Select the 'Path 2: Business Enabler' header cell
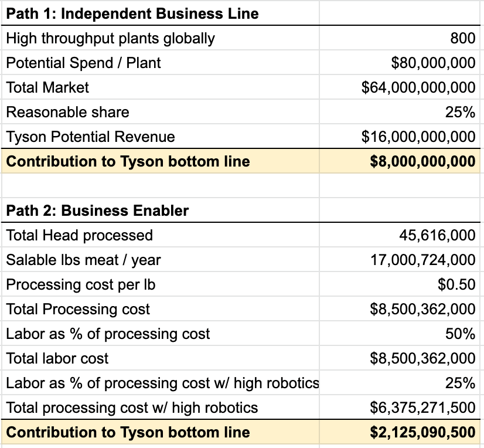The image size is (484, 448). (x=160, y=211)
